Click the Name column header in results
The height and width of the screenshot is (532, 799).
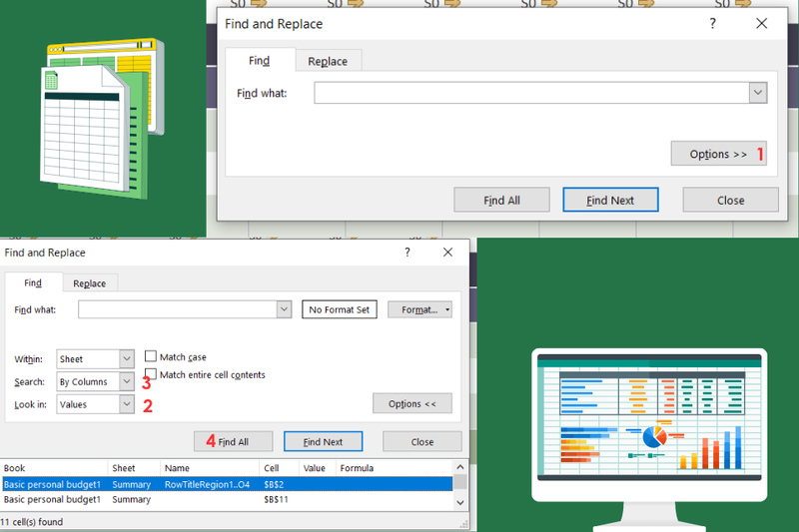click(210, 468)
